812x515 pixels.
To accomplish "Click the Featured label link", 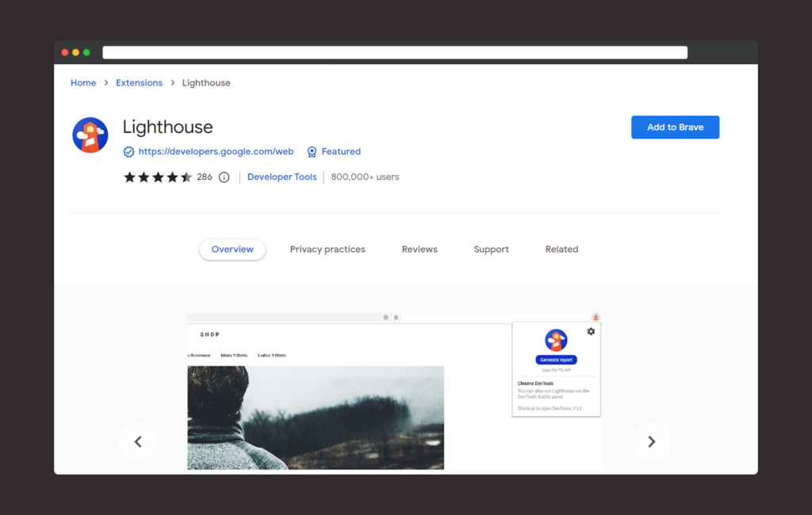I will 341,151.
